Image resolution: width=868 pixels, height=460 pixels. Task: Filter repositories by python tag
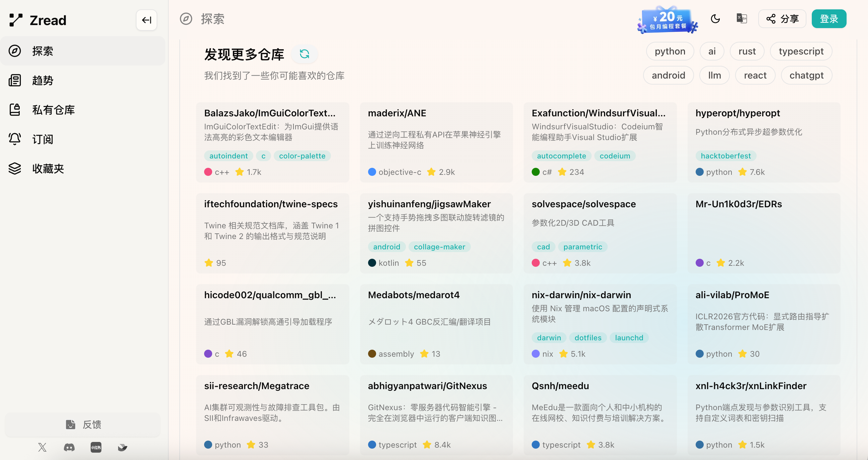pos(670,51)
